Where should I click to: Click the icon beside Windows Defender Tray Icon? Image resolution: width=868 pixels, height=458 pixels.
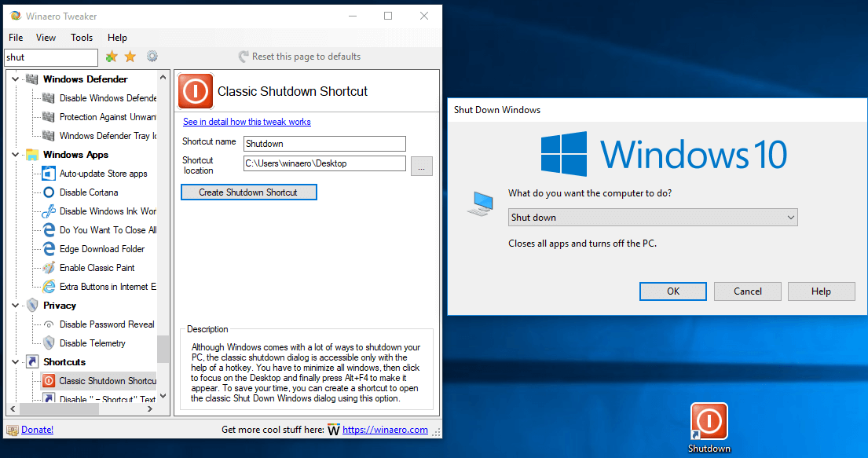click(49, 136)
